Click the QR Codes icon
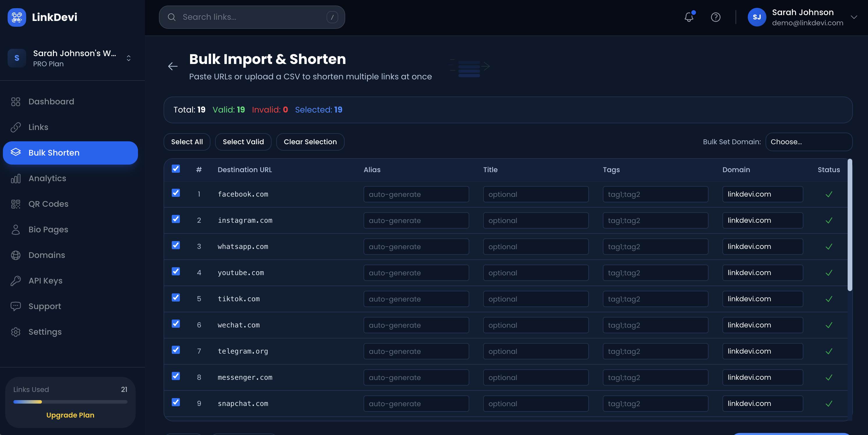This screenshot has width=868, height=435. point(16,204)
